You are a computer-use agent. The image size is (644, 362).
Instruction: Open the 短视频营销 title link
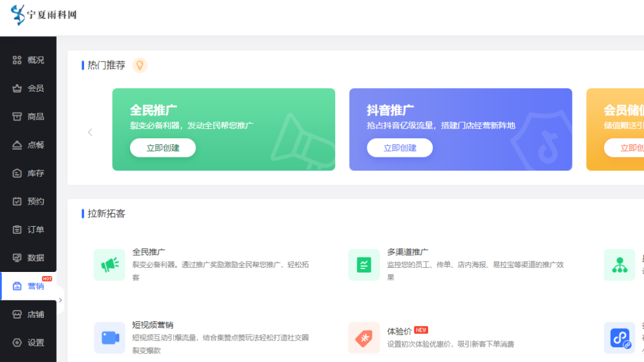click(153, 325)
